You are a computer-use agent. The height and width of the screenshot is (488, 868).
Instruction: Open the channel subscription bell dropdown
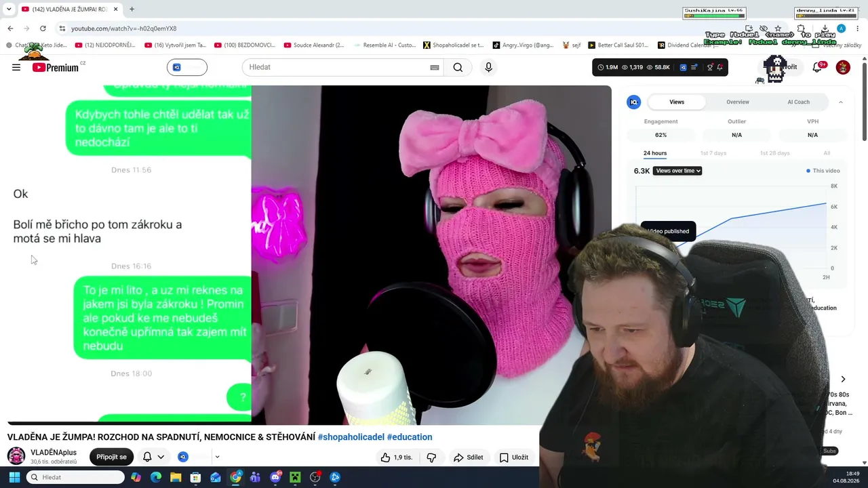(x=153, y=457)
